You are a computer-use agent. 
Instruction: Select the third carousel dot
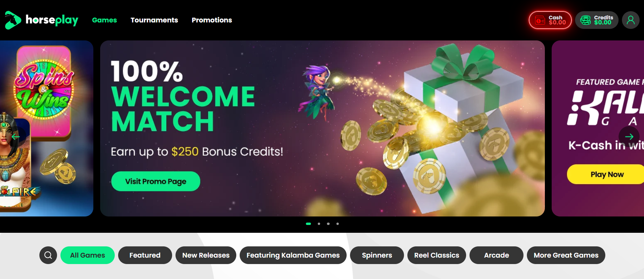tap(328, 224)
